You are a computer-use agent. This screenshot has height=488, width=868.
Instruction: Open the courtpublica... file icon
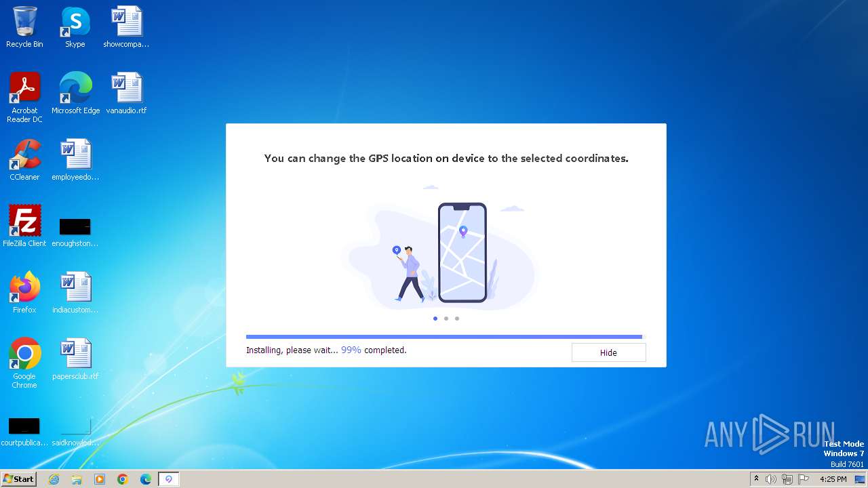(x=24, y=432)
